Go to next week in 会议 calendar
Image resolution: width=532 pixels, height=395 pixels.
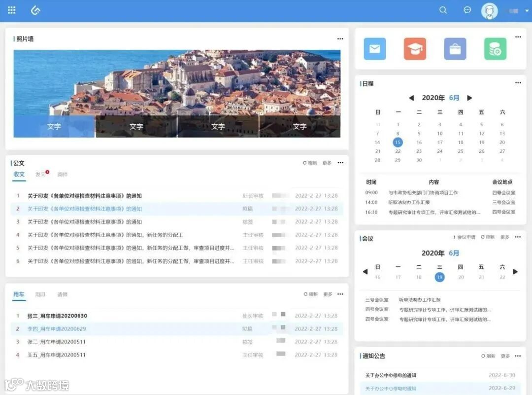click(515, 271)
